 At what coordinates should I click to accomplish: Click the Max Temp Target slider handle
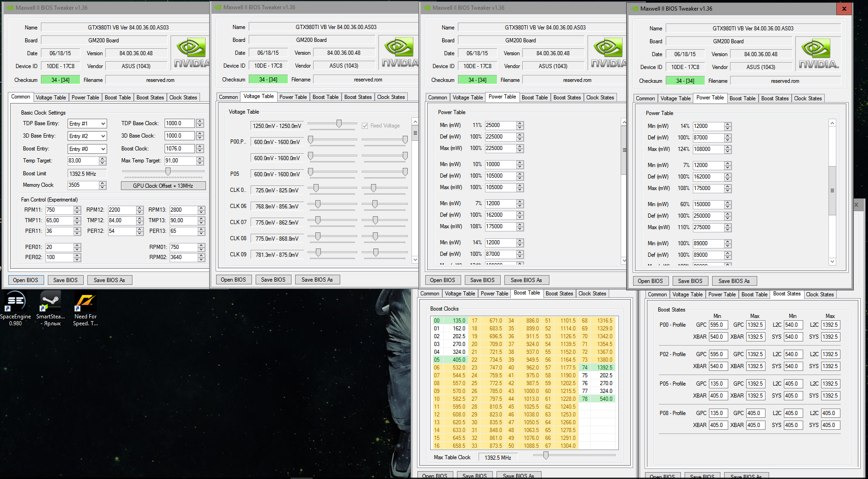pyautogui.click(x=168, y=171)
